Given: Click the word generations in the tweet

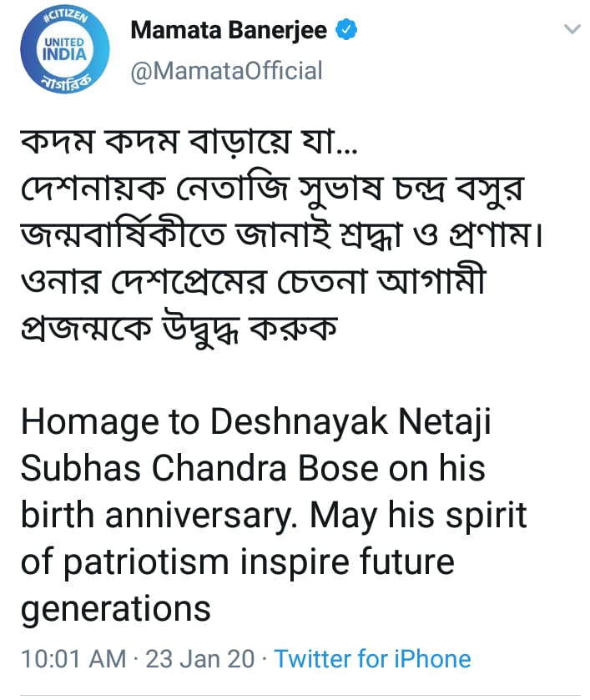Looking at the screenshot, I should pos(116,609).
